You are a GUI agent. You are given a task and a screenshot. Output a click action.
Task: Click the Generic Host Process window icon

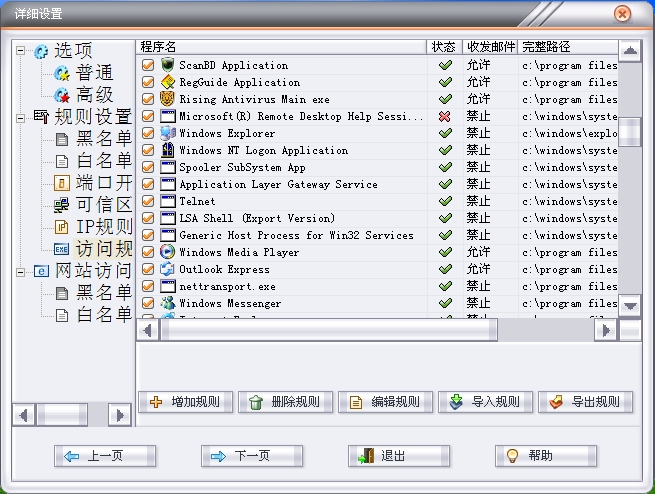point(168,235)
